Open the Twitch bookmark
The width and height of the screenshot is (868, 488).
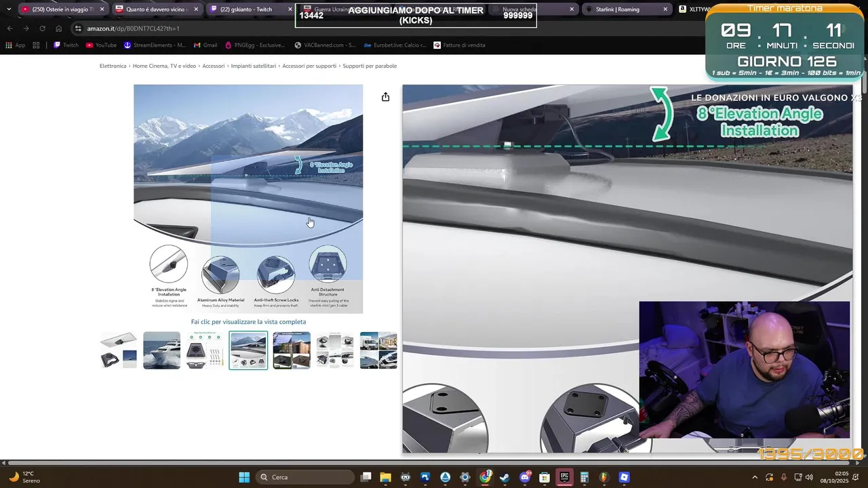tap(66, 45)
